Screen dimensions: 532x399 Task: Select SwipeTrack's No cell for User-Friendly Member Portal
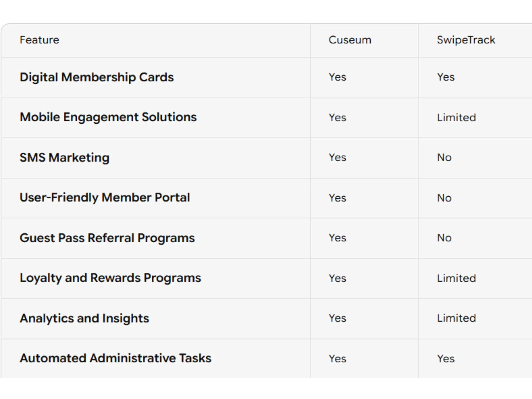pyautogui.click(x=444, y=198)
